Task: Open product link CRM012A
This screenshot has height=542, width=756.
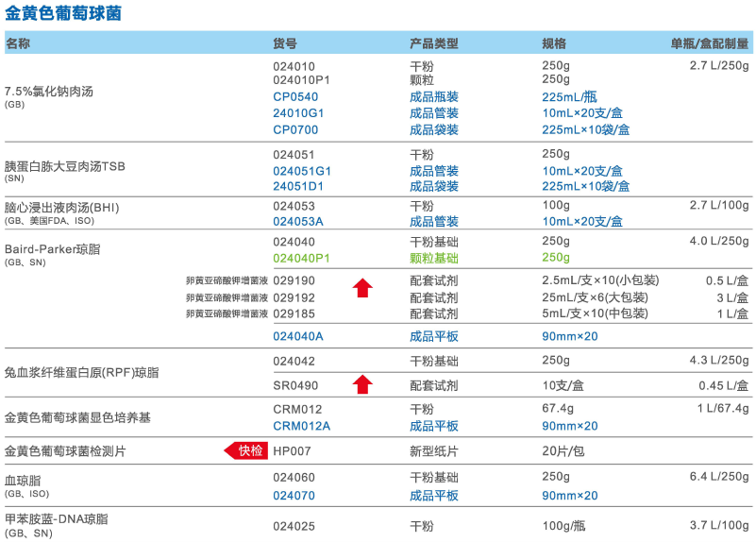Action: click(x=302, y=426)
